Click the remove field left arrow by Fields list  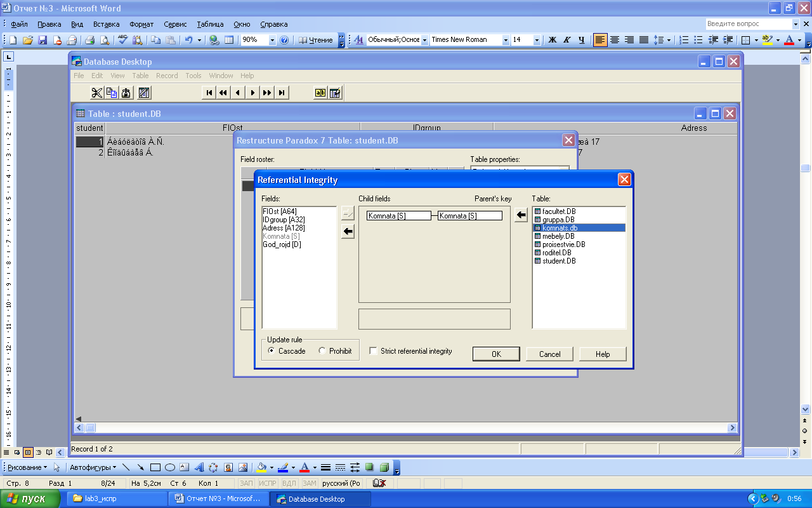(x=348, y=232)
